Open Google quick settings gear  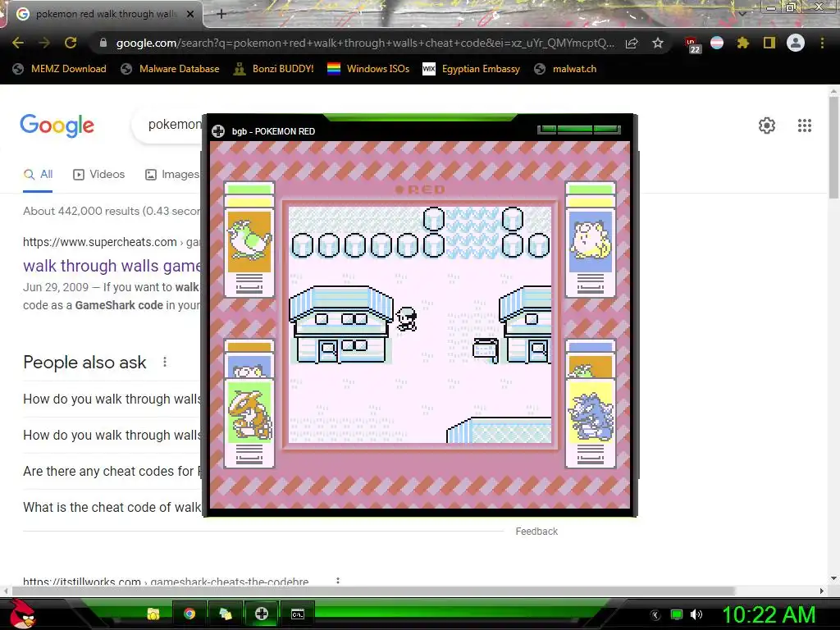767,126
